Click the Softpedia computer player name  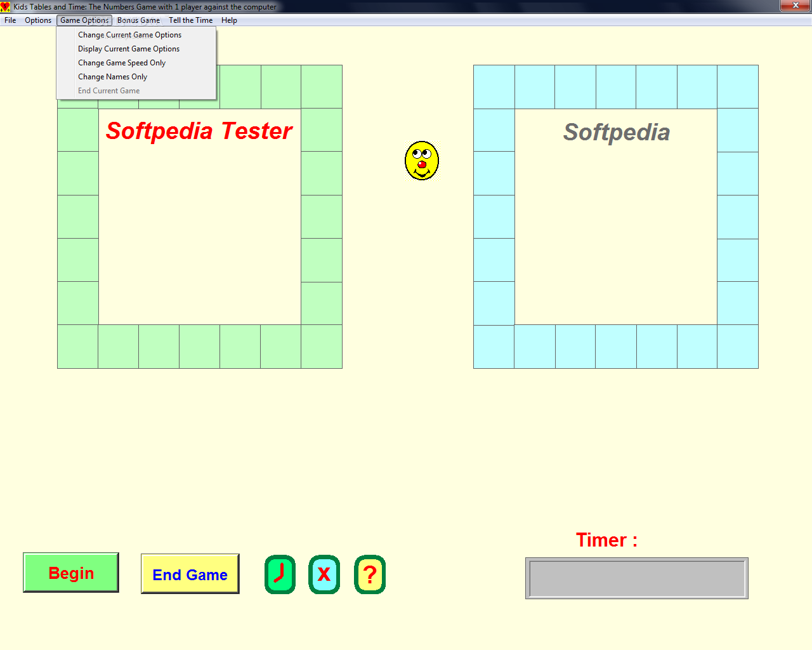tap(617, 133)
